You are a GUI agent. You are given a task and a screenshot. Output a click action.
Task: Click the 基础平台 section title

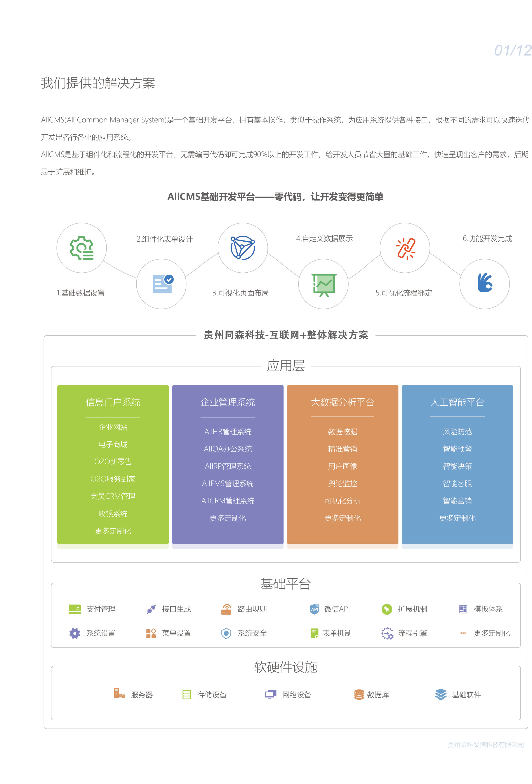pos(286,584)
